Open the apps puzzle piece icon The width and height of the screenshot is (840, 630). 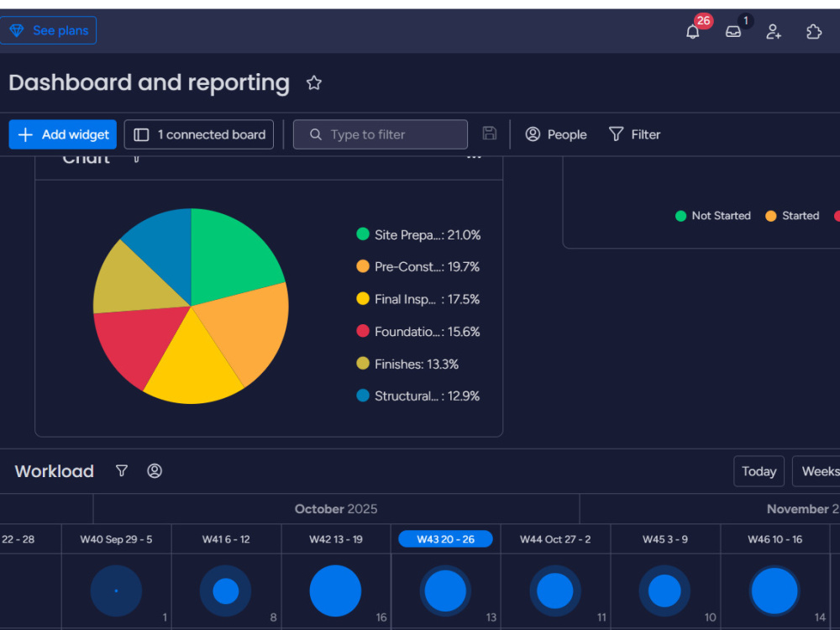pyautogui.click(x=814, y=32)
